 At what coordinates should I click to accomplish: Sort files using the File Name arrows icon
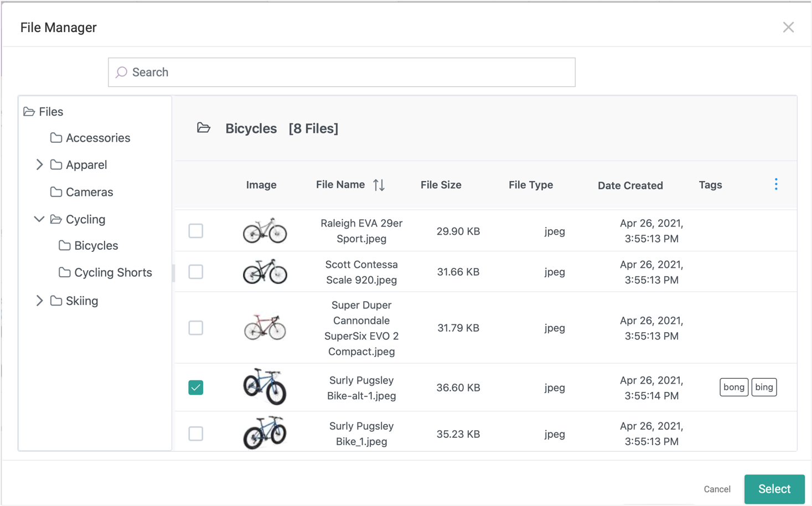380,185
